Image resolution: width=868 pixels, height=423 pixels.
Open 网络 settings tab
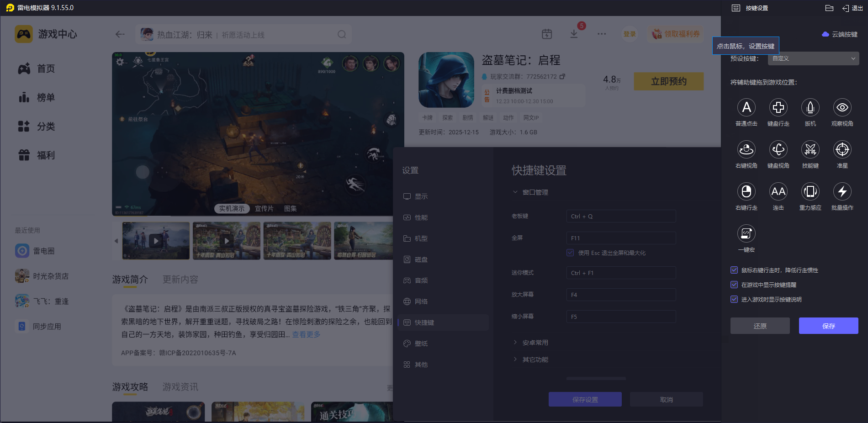[443, 301]
